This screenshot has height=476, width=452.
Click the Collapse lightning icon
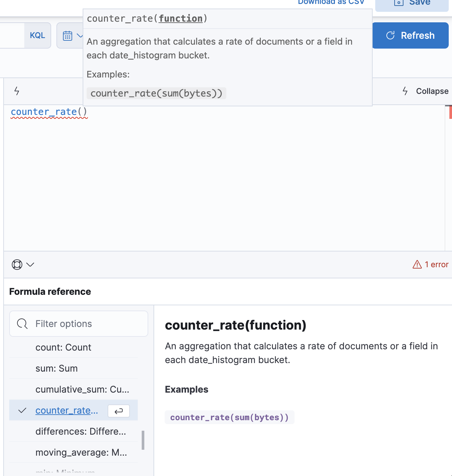405,91
